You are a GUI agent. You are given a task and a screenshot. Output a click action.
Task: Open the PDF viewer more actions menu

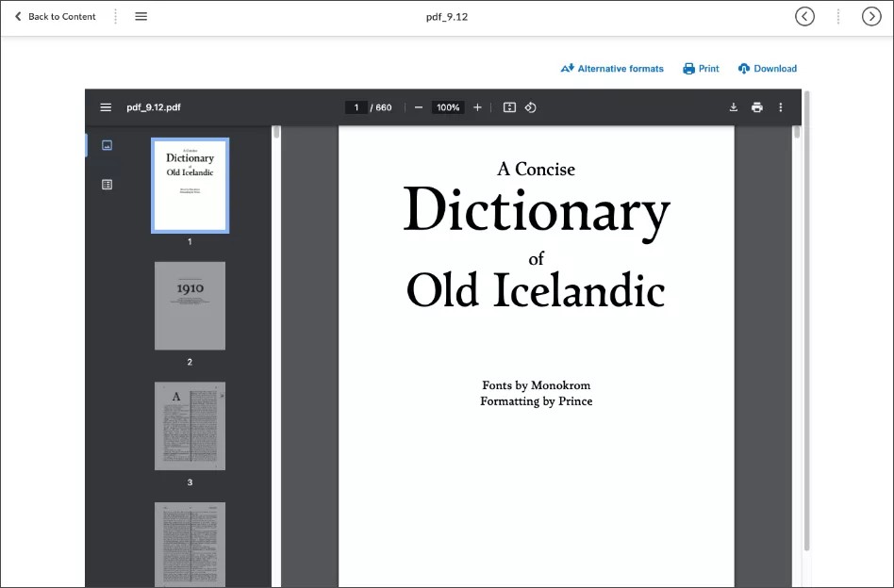click(781, 107)
